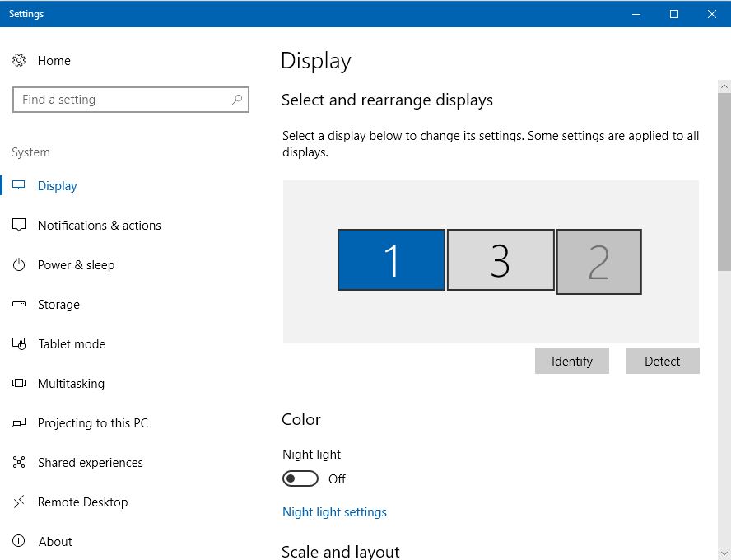Open Tablet mode settings
This screenshot has height=560, width=731.
tap(72, 343)
